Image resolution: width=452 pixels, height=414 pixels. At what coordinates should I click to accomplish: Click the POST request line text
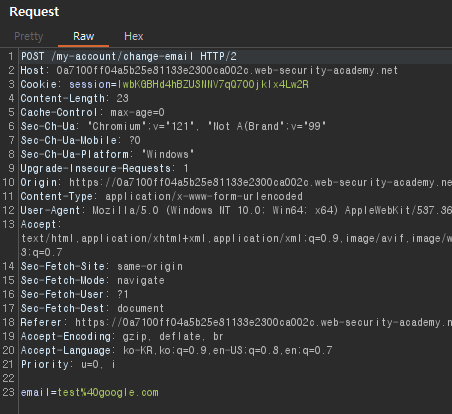(129, 56)
